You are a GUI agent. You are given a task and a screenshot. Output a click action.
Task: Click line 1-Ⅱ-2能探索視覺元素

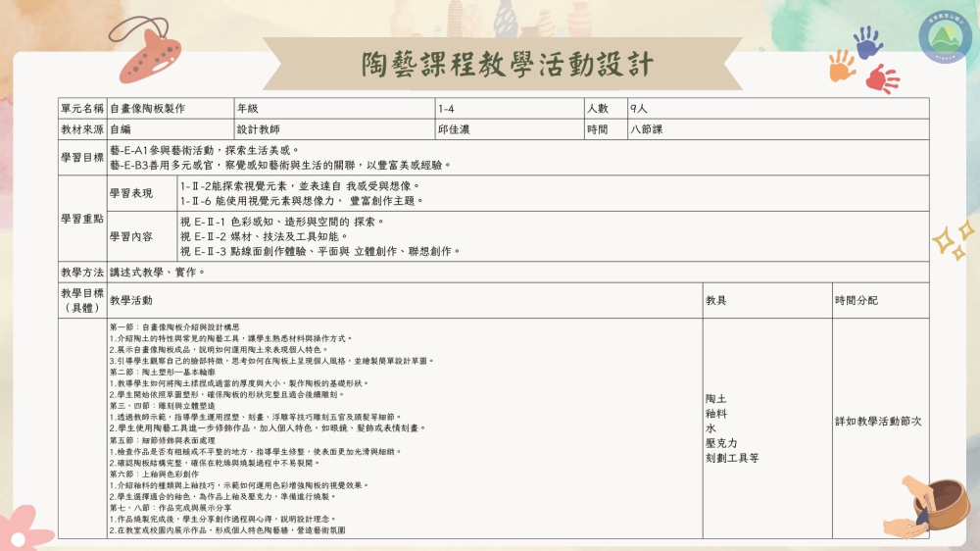[x=301, y=185]
